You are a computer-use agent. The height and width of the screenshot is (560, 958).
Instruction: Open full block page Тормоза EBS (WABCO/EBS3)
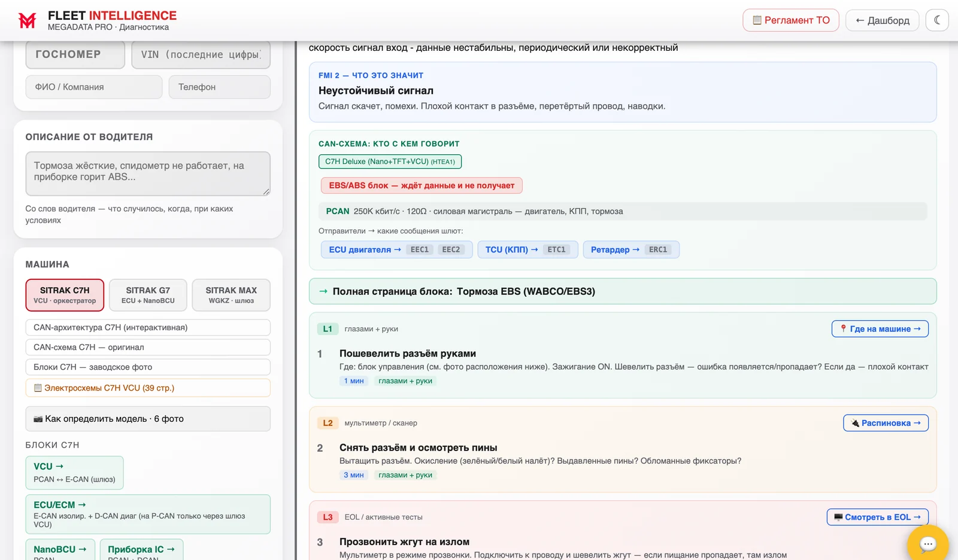click(623, 291)
